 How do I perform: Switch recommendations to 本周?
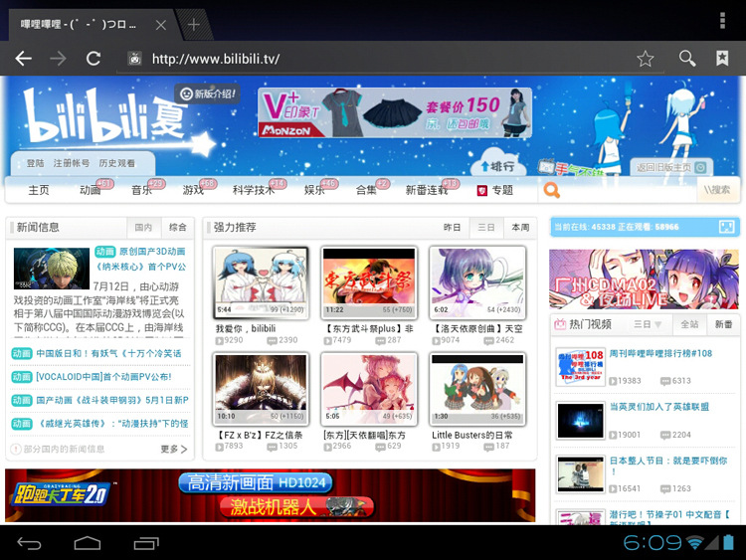tap(520, 227)
